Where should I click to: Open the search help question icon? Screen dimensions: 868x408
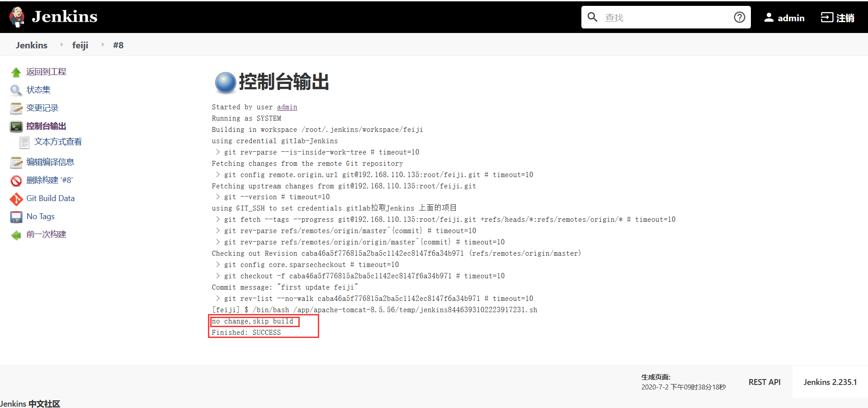[x=739, y=17]
